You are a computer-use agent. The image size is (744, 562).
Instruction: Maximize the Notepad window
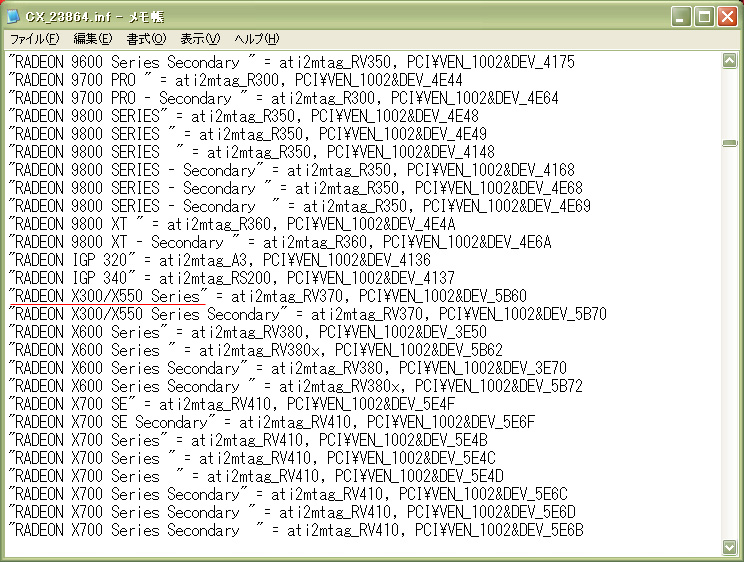[703, 16]
